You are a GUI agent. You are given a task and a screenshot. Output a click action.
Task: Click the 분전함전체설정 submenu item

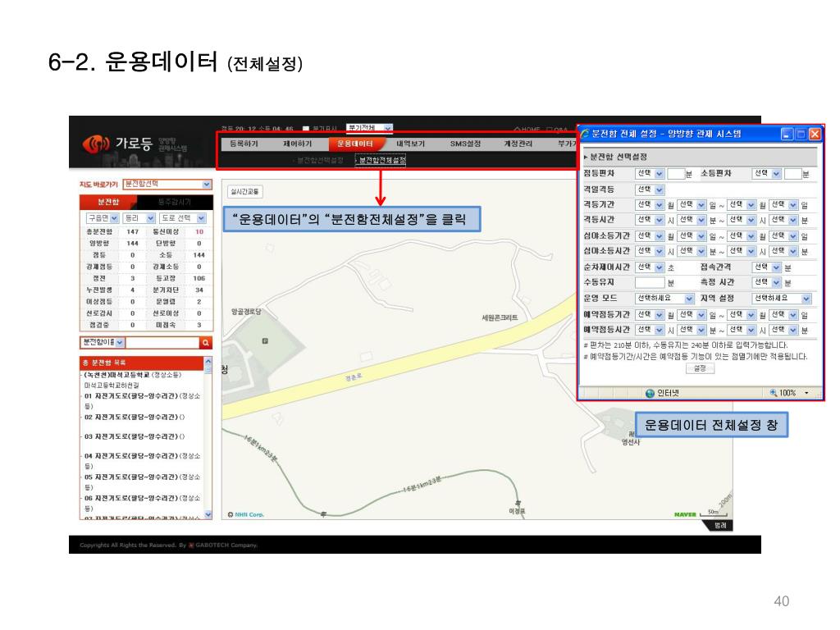click(381, 160)
